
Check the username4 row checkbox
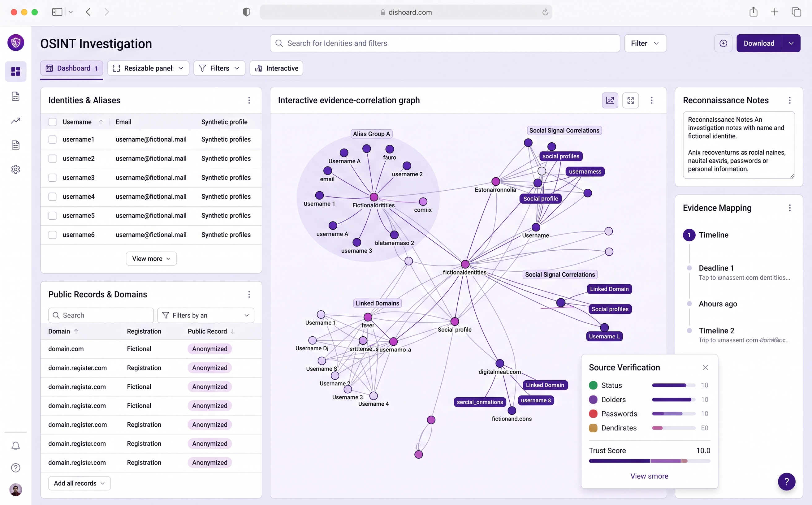[52, 196]
